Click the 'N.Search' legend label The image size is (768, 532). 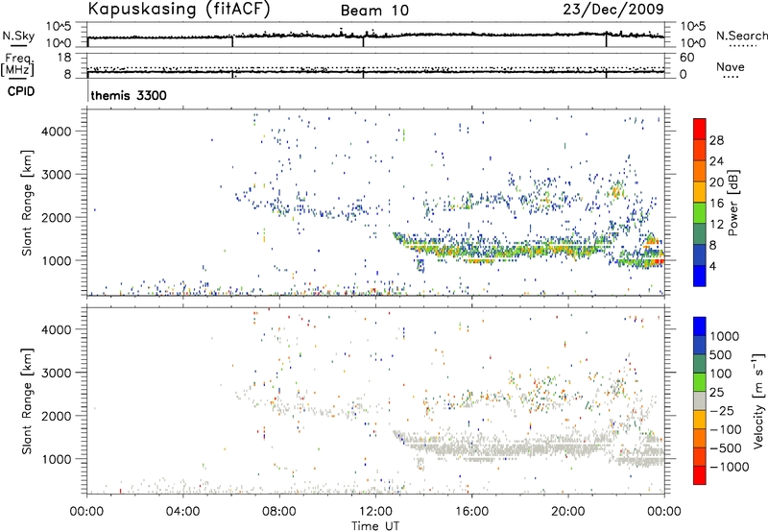coord(741,36)
